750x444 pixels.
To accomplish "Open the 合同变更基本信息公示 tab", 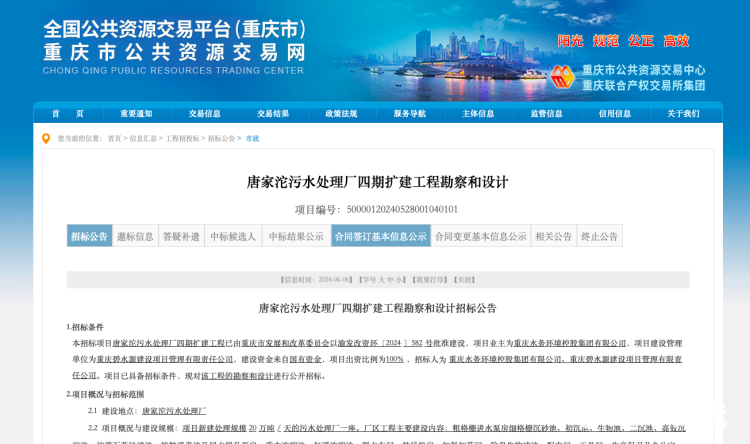I will tap(480, 236).
